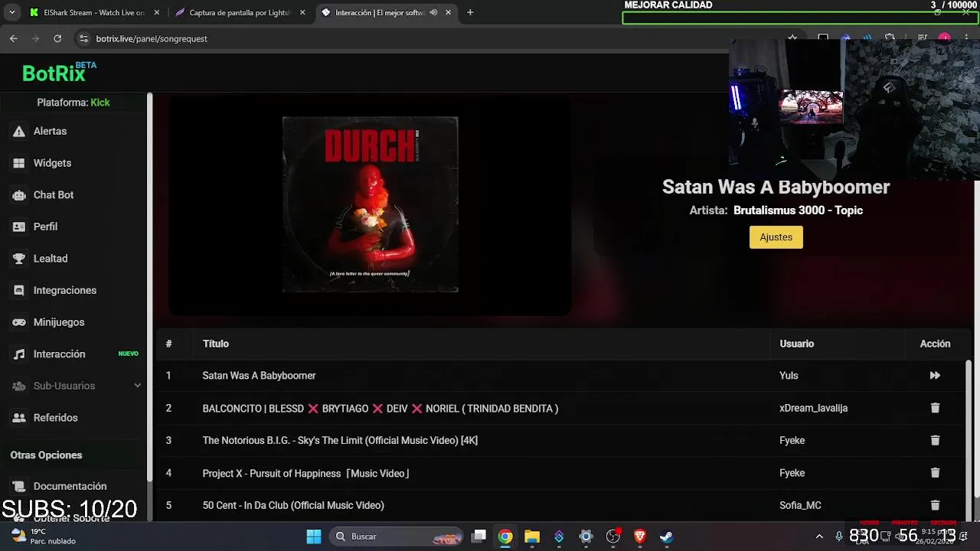The height and width of the screenshot is (551, 980).
Task: Open the Ajustes settings button
Action: point(776,237)
